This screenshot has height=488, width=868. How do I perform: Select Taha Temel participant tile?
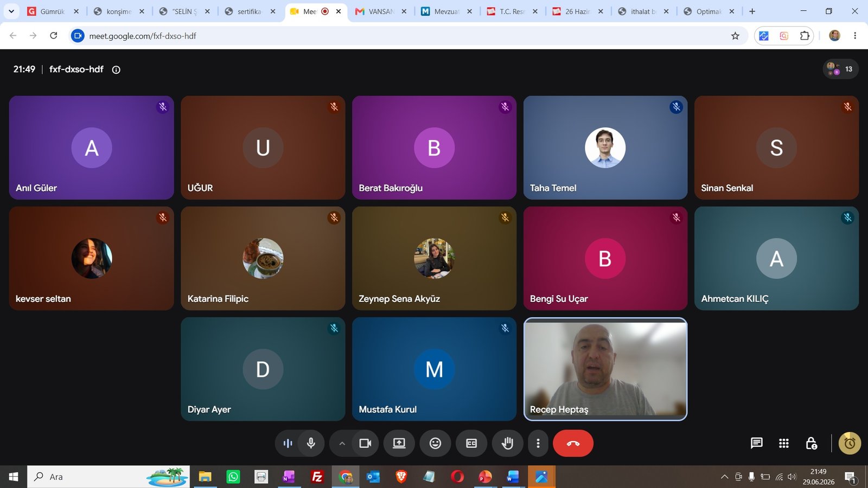605,147
